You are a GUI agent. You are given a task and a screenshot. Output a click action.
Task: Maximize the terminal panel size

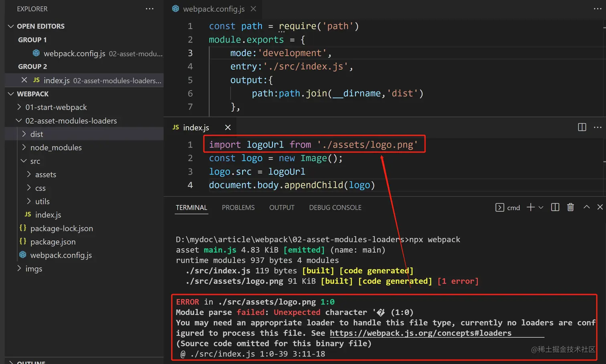point(586,207)
